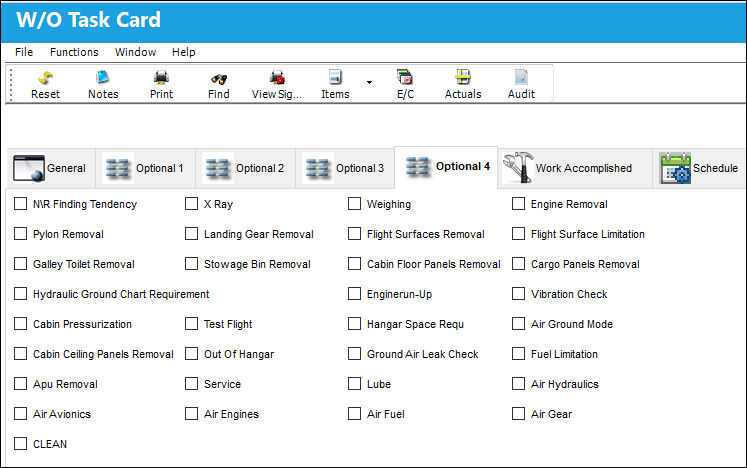The width and height of the screenshot is (747, 468).
Task: Toggle the Stowage Bin Removal checkbox
Action: tap(192, 264)
